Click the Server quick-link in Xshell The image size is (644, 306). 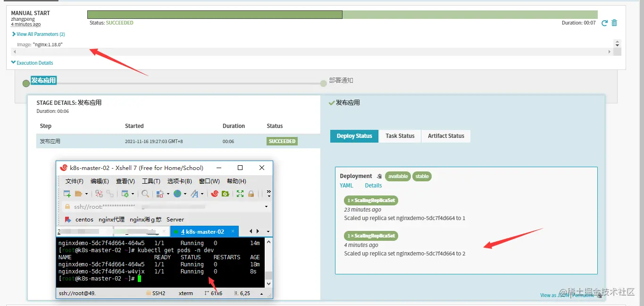(175, 220)
